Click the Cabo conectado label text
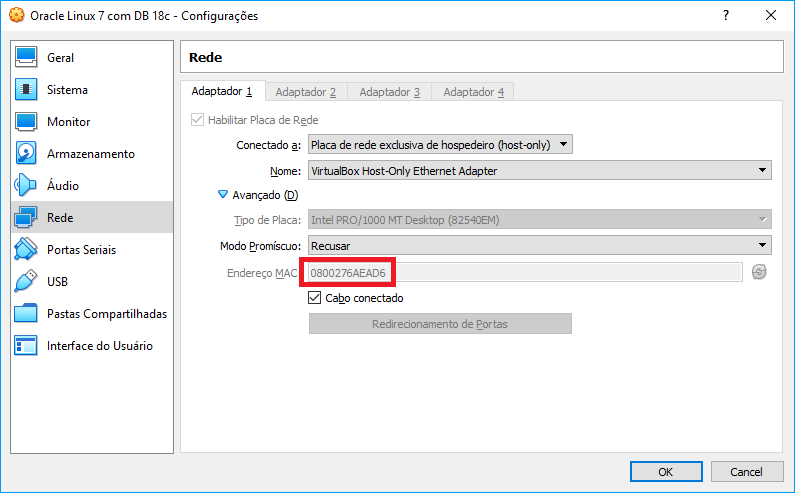 click(x=364, y=298)
